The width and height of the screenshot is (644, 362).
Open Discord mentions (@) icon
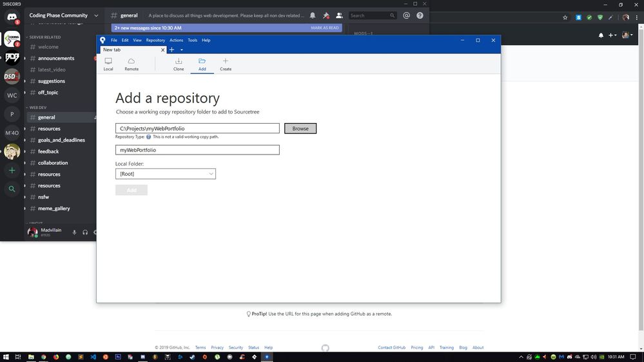(x=406, y=15)
